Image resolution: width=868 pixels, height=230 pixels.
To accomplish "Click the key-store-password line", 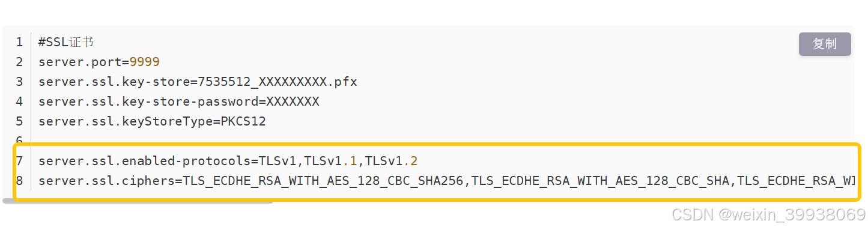I will point(179,101).
